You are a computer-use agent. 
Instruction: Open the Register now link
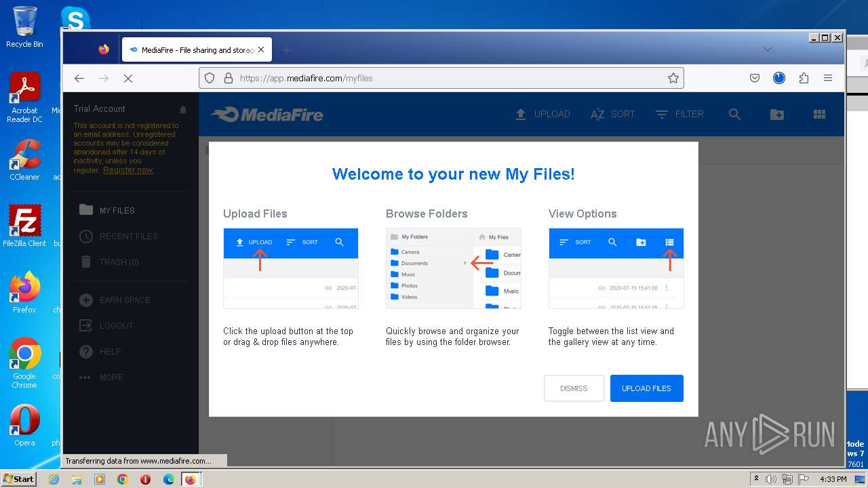pyautogui.click(x=128, y=170)
